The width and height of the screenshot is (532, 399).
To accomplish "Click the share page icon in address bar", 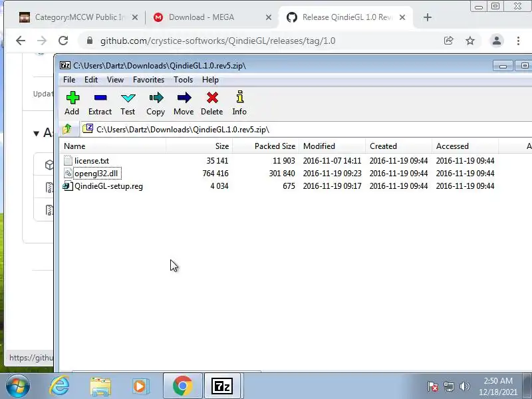I will point(448,41).
